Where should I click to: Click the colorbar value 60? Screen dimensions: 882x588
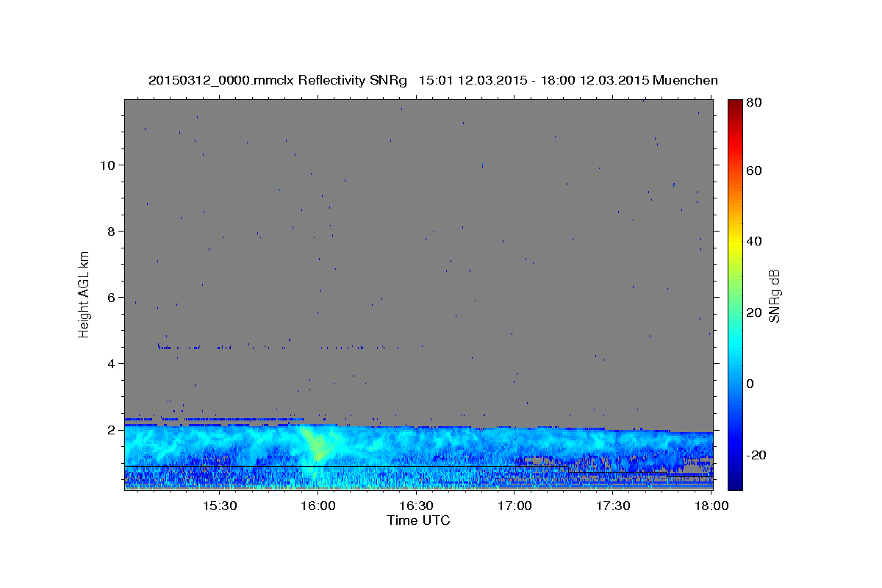pos(753,171)
